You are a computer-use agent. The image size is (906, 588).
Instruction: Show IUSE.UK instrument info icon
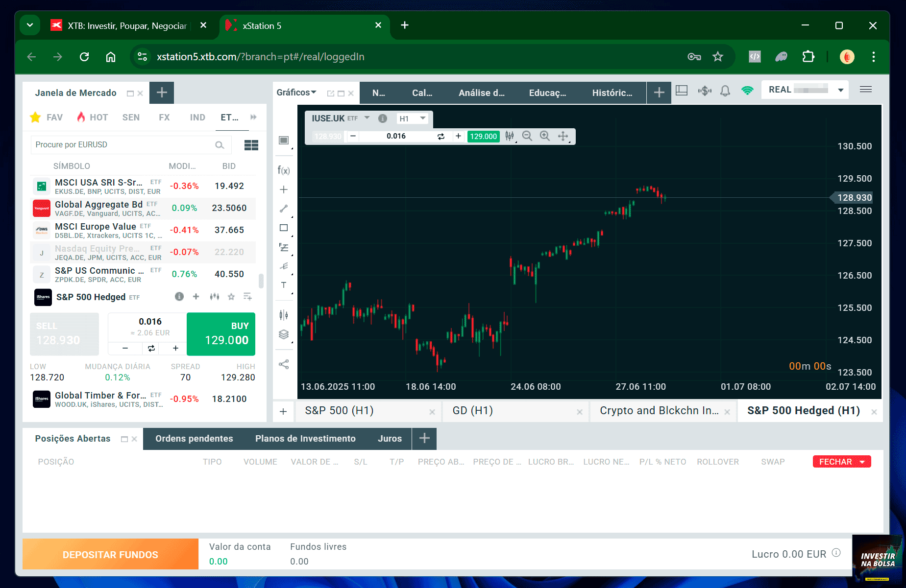pyautogui.click(x=383, y=118)
